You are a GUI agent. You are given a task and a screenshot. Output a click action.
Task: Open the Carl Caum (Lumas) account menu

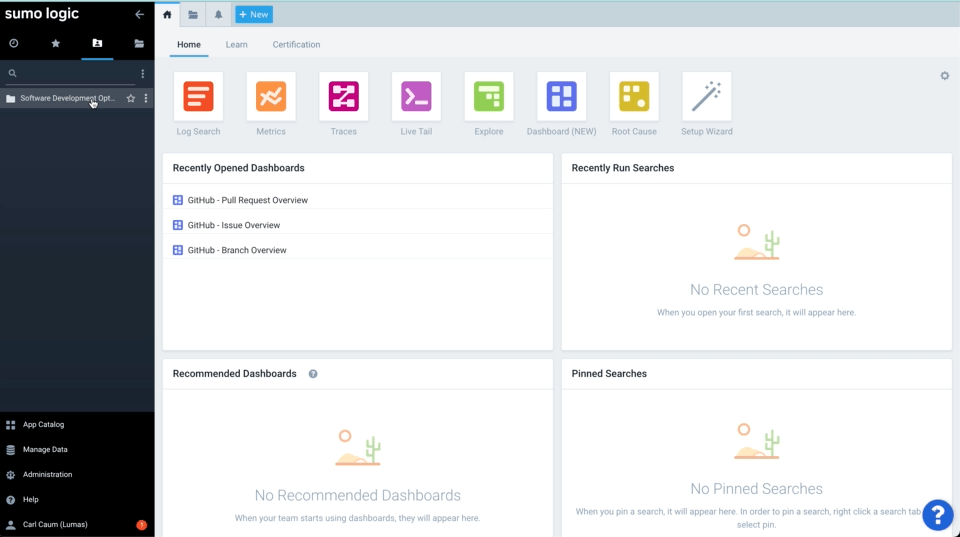click(55, 525)
